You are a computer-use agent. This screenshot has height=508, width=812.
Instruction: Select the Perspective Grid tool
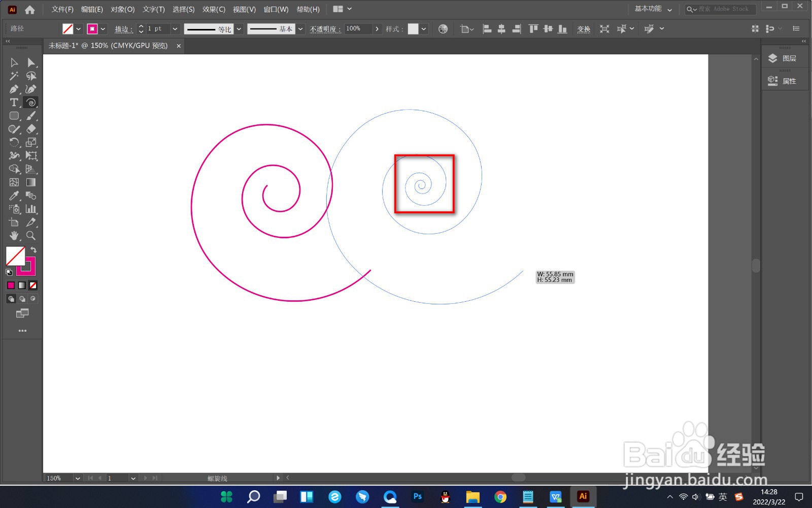pos(31,169)
